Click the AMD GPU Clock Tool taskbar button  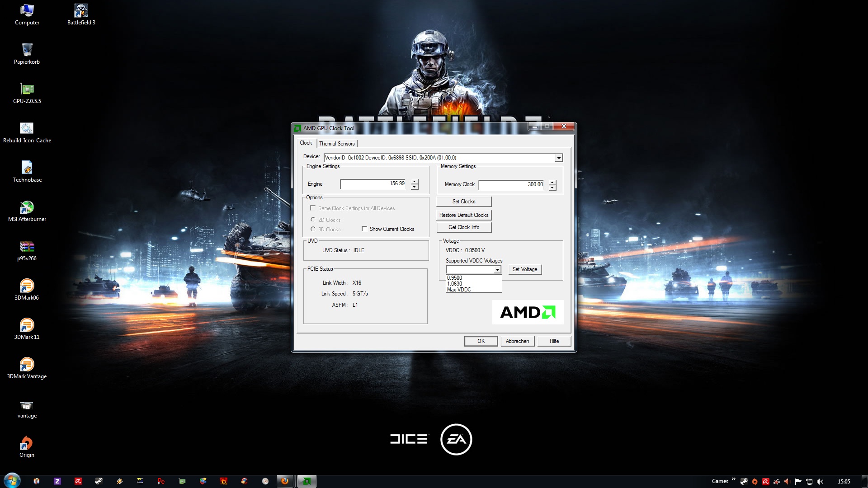click(307, 481)
